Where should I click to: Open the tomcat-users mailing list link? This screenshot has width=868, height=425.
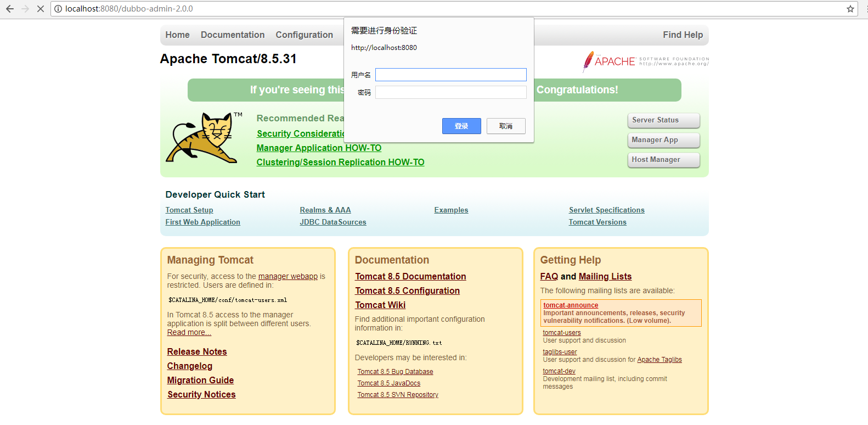tap(562, 333)
